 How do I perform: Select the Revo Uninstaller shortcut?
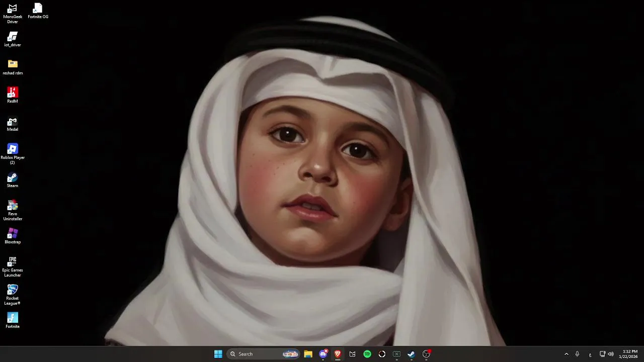pos(13,211)
